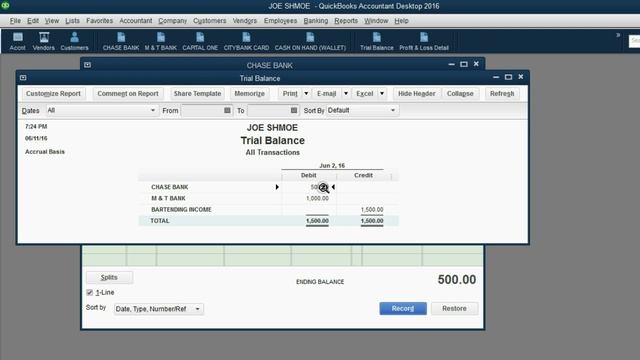This screenshot has height=360, width=640.
Task: Open the CASH ON HAND (WALLET) shortcut
Action: coord(310,41)
